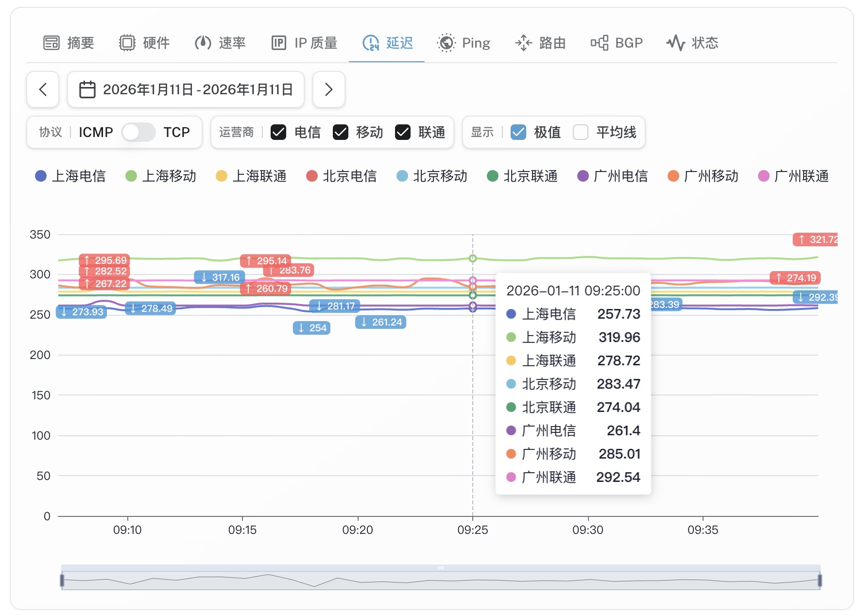
Task: Click the 状态 activity pulse icon
Action: click(675, 43)
